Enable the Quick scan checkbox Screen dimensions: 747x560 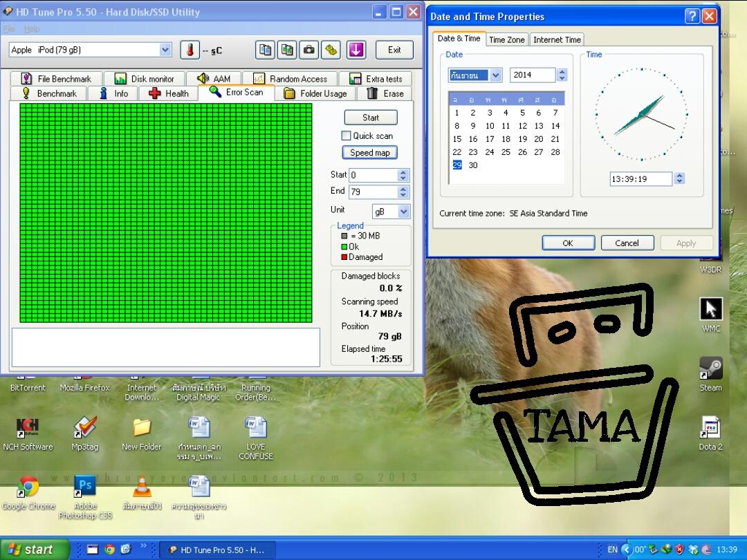click(x=347, y=136)
